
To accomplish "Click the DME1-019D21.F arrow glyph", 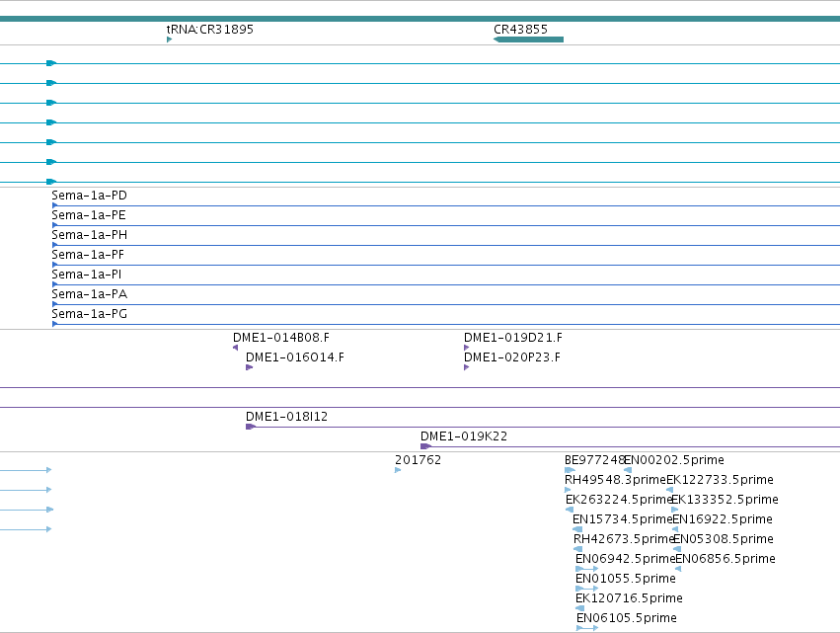I will point(467,348).
